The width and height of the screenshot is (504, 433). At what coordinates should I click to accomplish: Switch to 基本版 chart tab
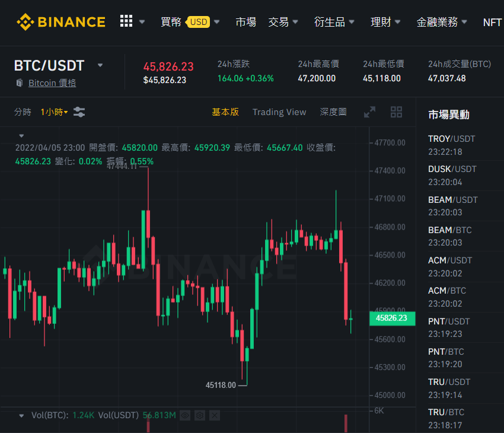pyautogui.click(x=225, y=112)
